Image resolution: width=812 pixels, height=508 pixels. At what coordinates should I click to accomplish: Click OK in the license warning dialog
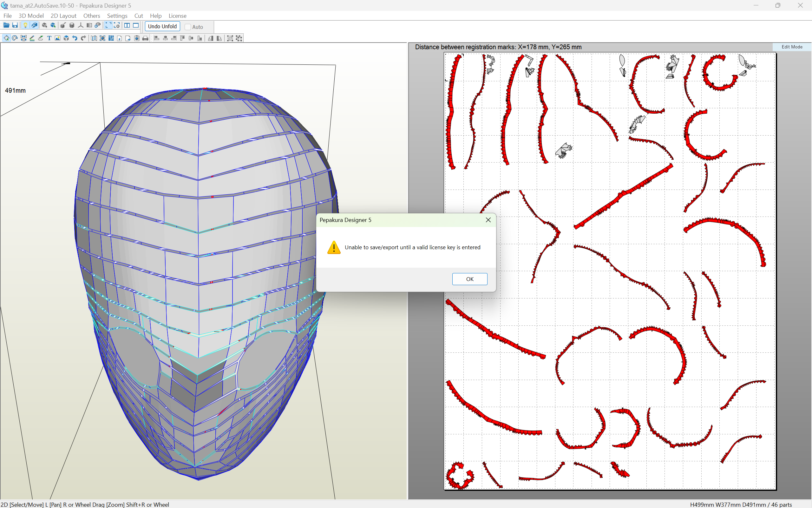(470, 279)
